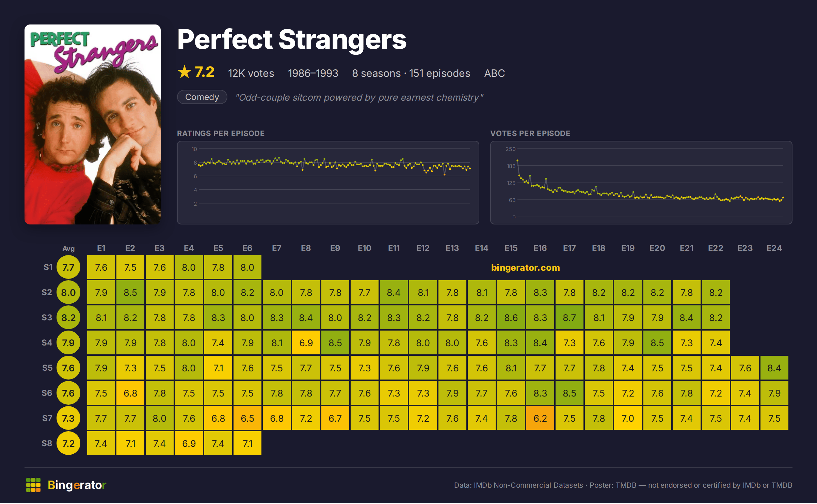Click the S2 E2 cell rated 8.5
Viewport: 817px width, 504px height.
(x=130, y=292)
